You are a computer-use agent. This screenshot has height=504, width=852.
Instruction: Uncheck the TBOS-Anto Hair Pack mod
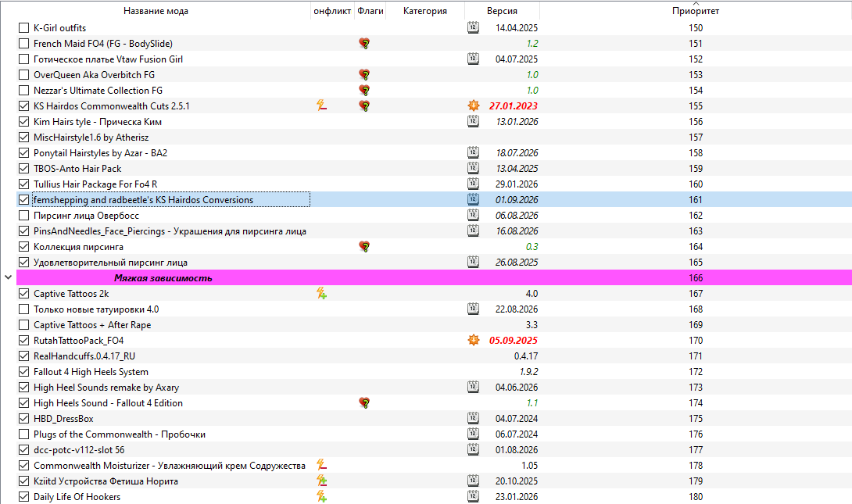24,168
